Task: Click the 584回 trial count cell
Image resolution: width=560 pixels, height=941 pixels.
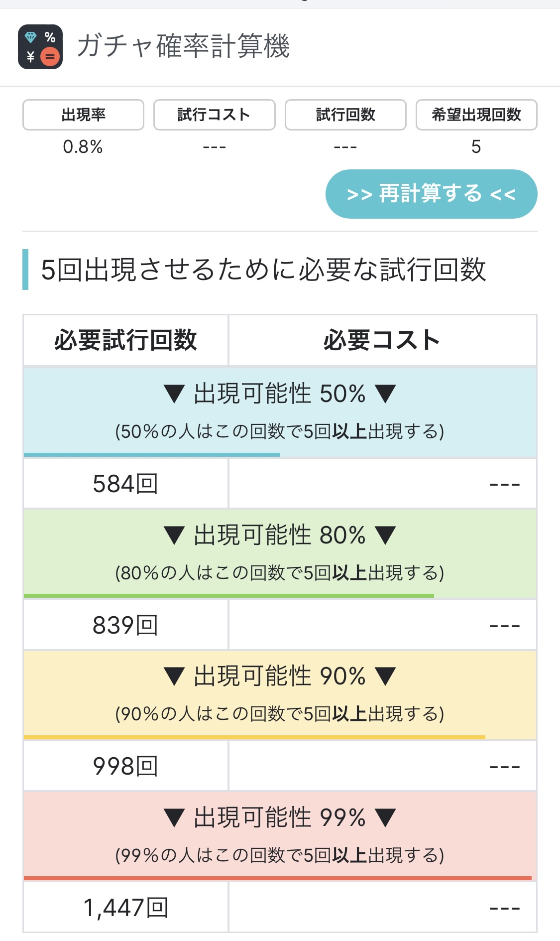Action: pyautogui.click(x=125, y=484)
